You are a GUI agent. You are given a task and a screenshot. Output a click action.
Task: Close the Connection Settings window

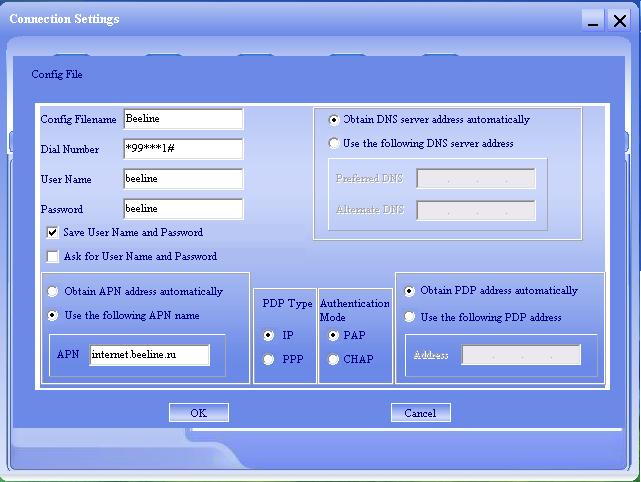621,19
